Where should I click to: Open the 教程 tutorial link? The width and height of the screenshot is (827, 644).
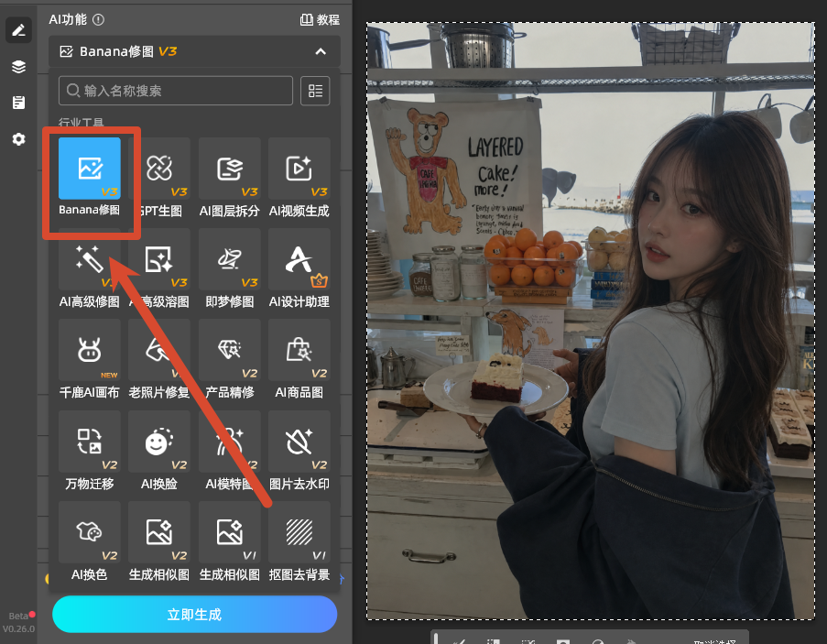pos(320,20)
